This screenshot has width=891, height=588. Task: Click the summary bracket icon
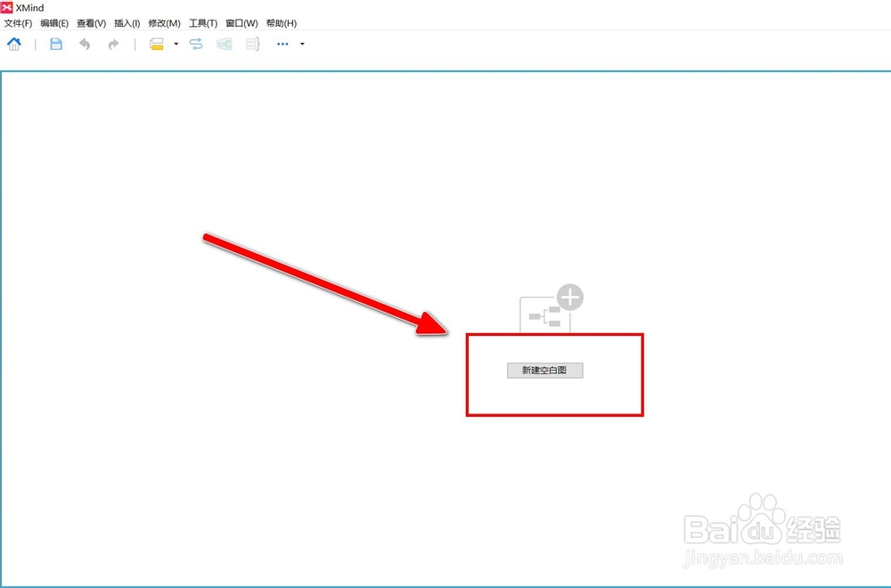tap(253, 44)
